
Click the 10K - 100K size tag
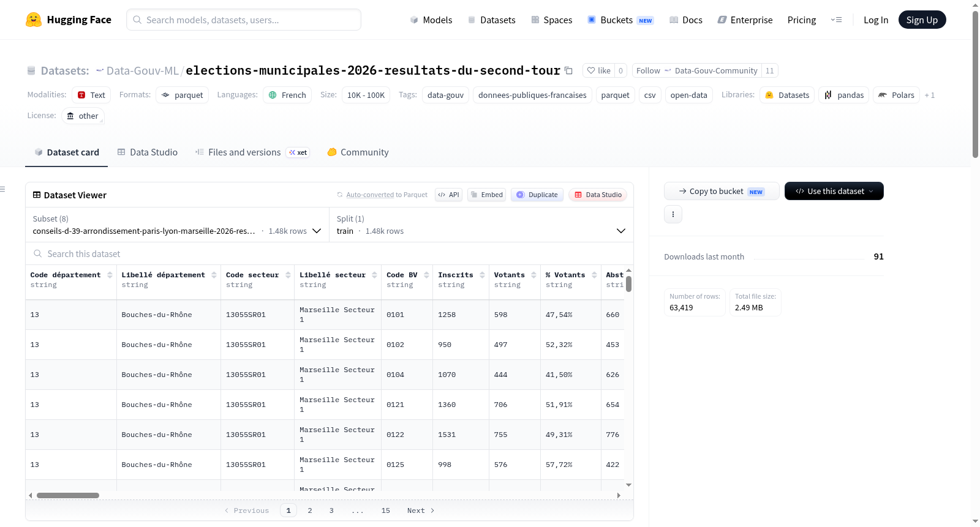pyautogui.click(x=366, y=95)
